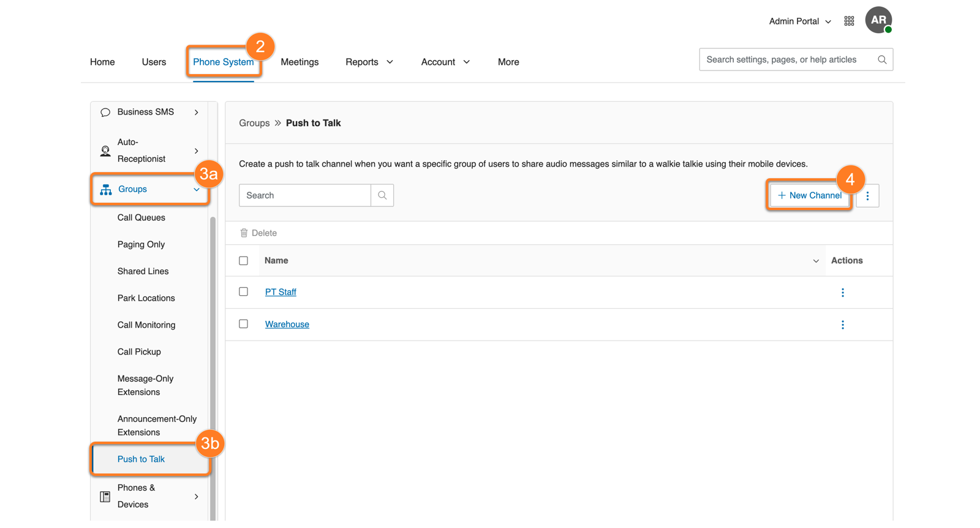Switch to the Phone System tab
980x528 pixels.
coord(223,62)
